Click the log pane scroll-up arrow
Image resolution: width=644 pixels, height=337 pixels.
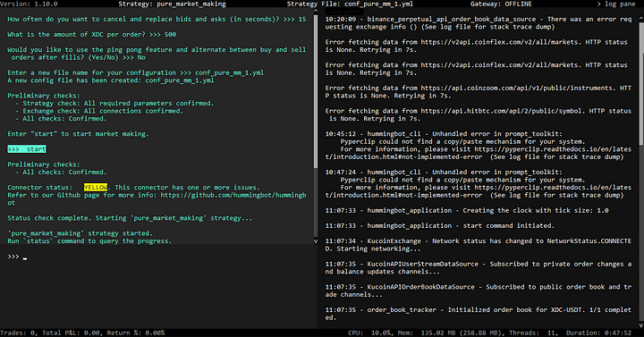(x=641, y=18)
